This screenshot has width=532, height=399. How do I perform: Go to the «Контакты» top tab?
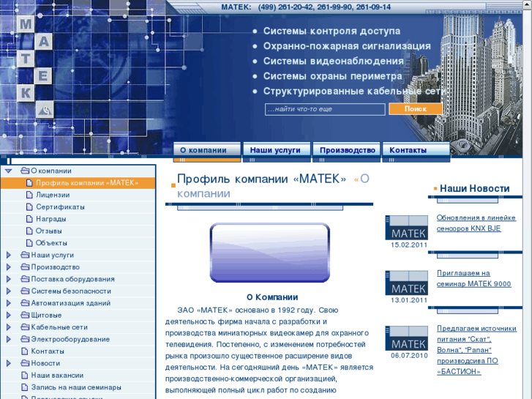point(416,150)
